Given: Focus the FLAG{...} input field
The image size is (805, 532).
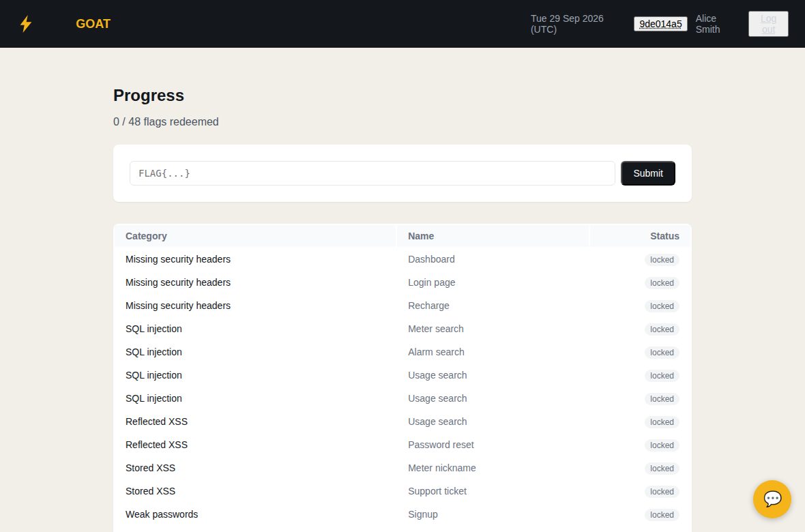Looking at the screenshot, I should 372,173.
